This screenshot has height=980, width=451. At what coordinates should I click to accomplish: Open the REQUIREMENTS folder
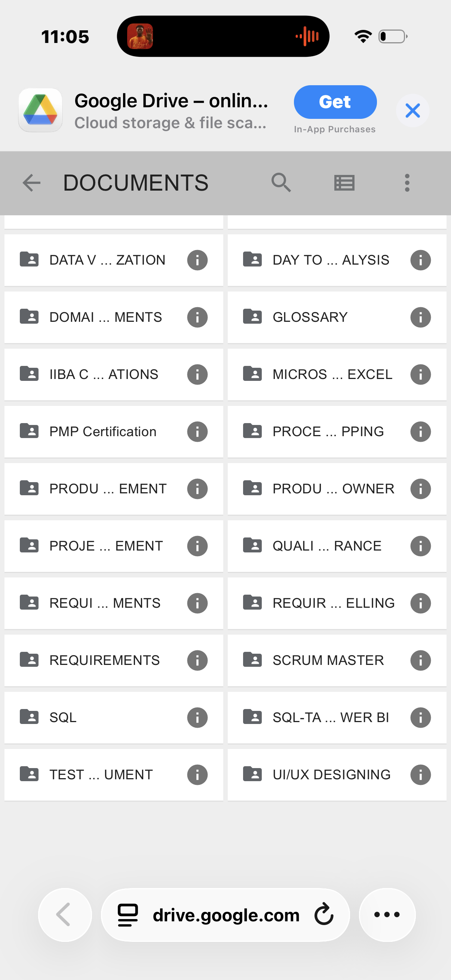(104, 660)
